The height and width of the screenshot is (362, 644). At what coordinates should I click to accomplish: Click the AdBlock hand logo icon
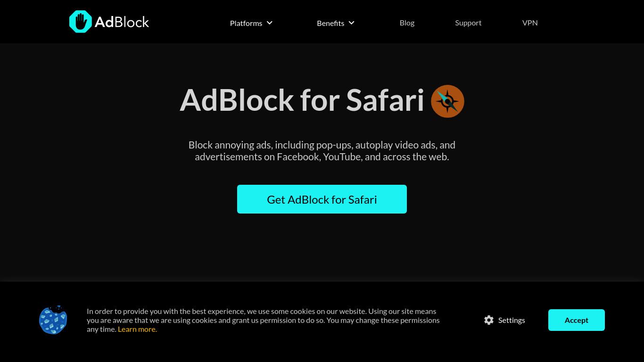(81, 22)
